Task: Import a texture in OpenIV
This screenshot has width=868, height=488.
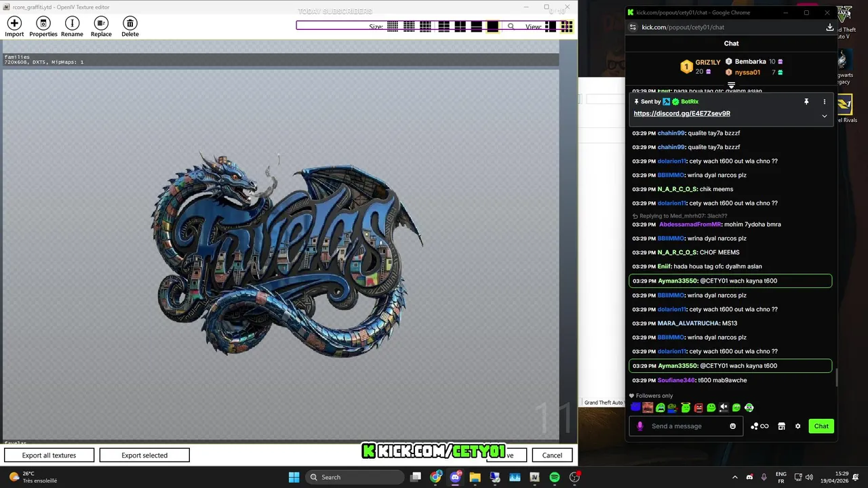Action: click(x=14, y=27)
